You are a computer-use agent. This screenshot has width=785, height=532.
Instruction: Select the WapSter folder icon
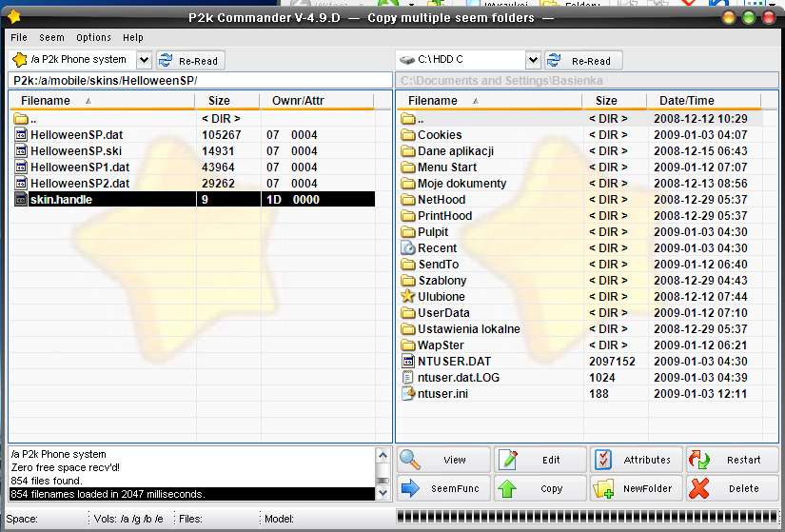[x=408, y=345]
